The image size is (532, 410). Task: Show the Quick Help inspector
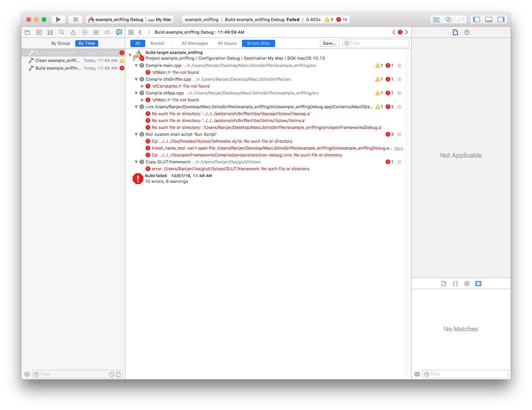click(467, 32)
